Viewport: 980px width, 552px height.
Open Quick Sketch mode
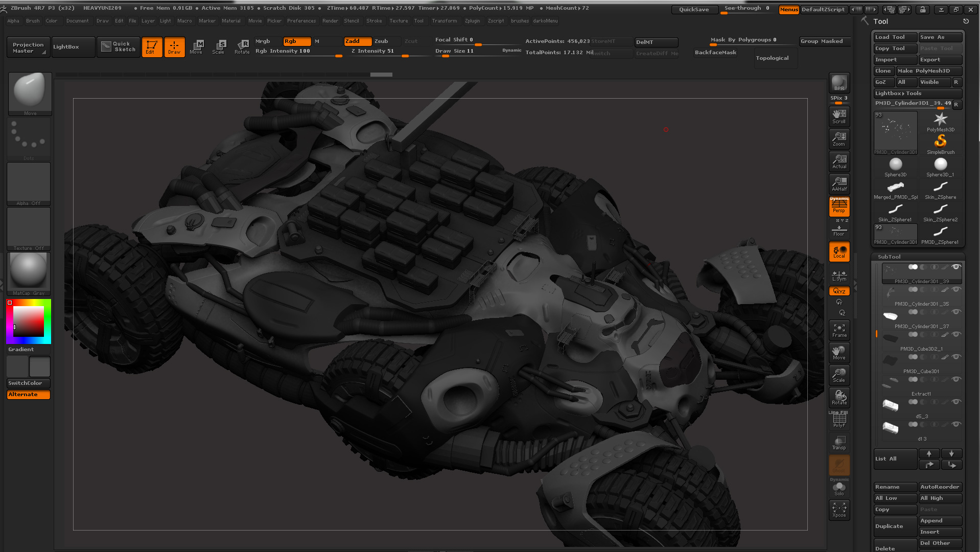pyautogui.click(x=119, y=47)
